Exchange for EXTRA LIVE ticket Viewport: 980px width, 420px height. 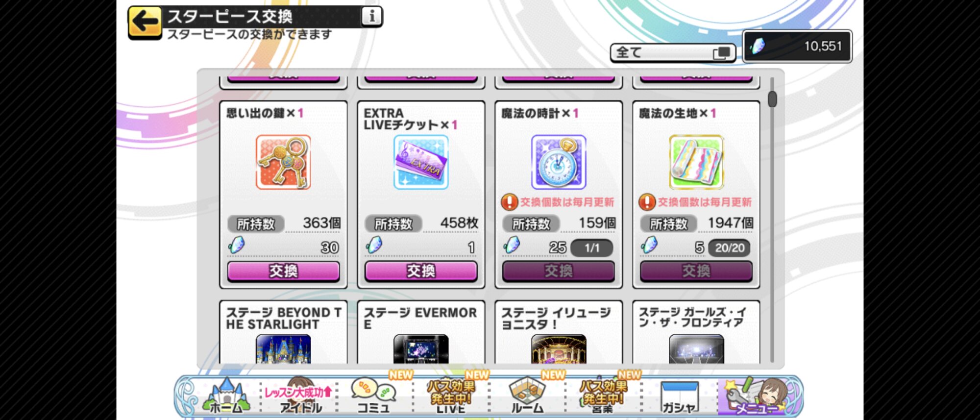click(x=421, y=271)
